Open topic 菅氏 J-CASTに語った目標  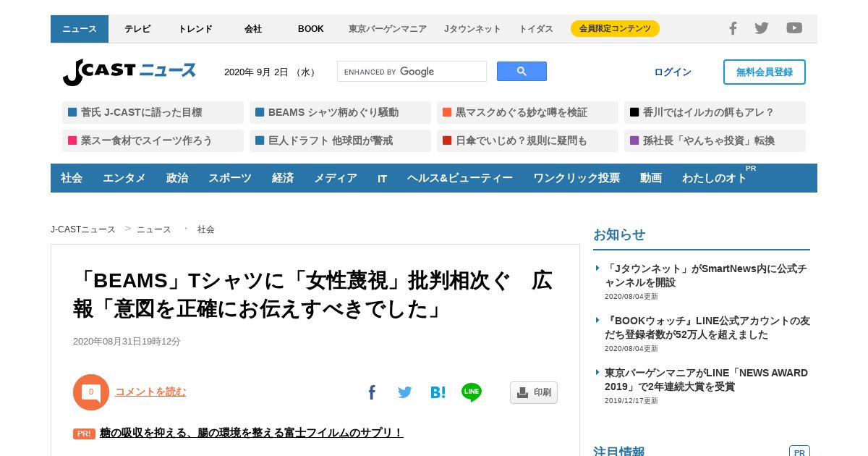point(153,112)
